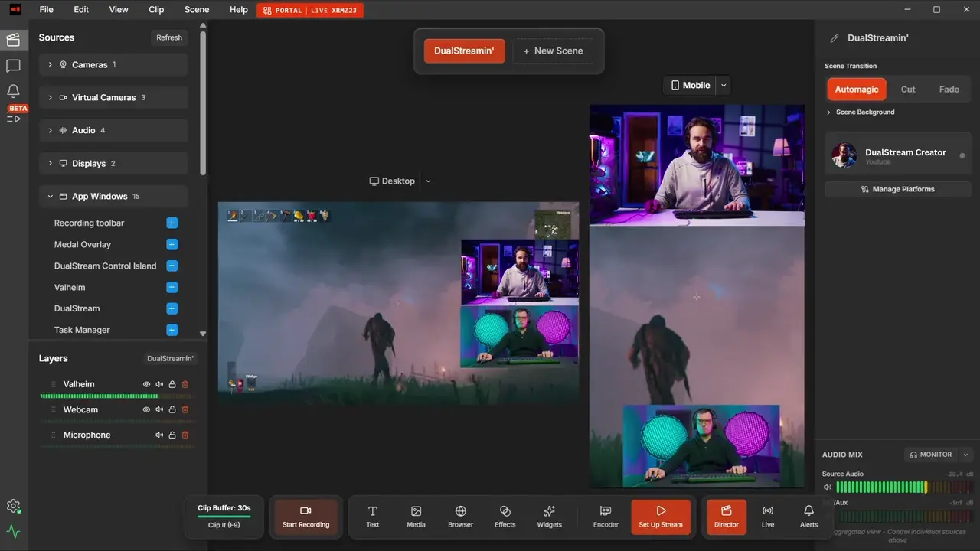
Task: Open Alerts in the bottom toolbar
Action: coord(808,517)
